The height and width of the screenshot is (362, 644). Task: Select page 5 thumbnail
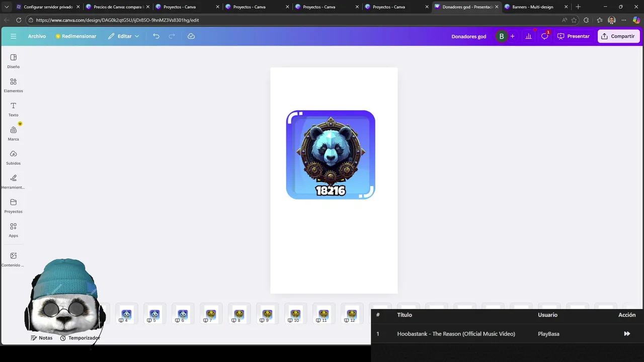[154, 315]
